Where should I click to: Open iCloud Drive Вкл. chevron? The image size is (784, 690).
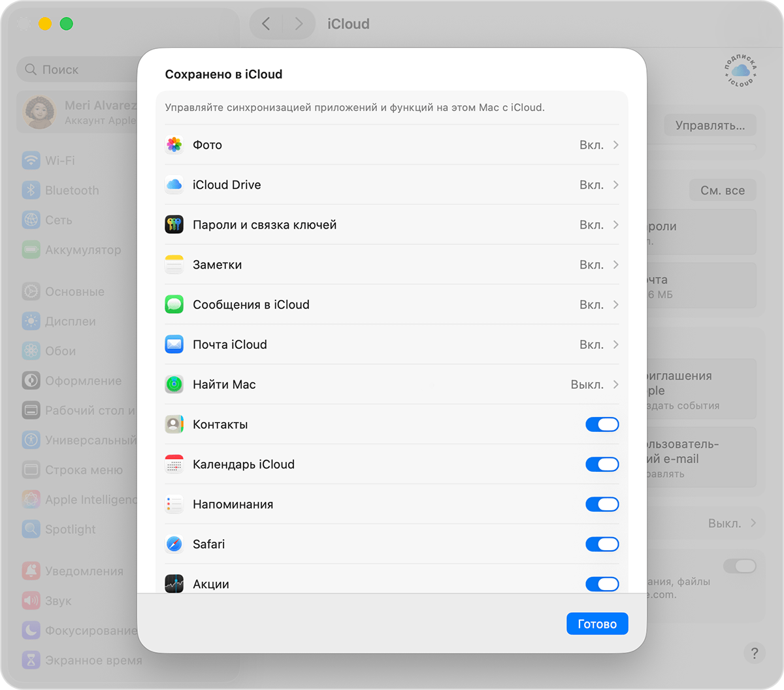pos(615,185)
